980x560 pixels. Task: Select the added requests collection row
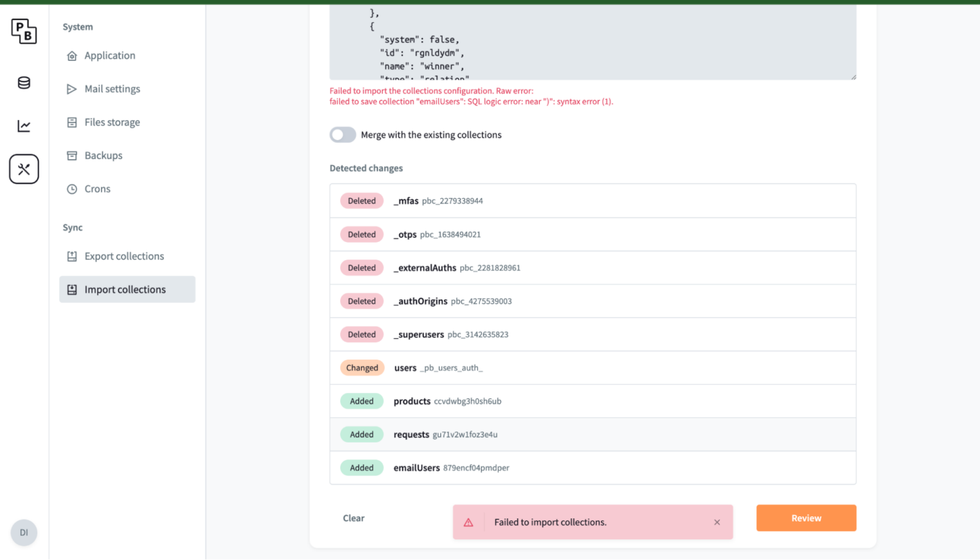point(592,435)
